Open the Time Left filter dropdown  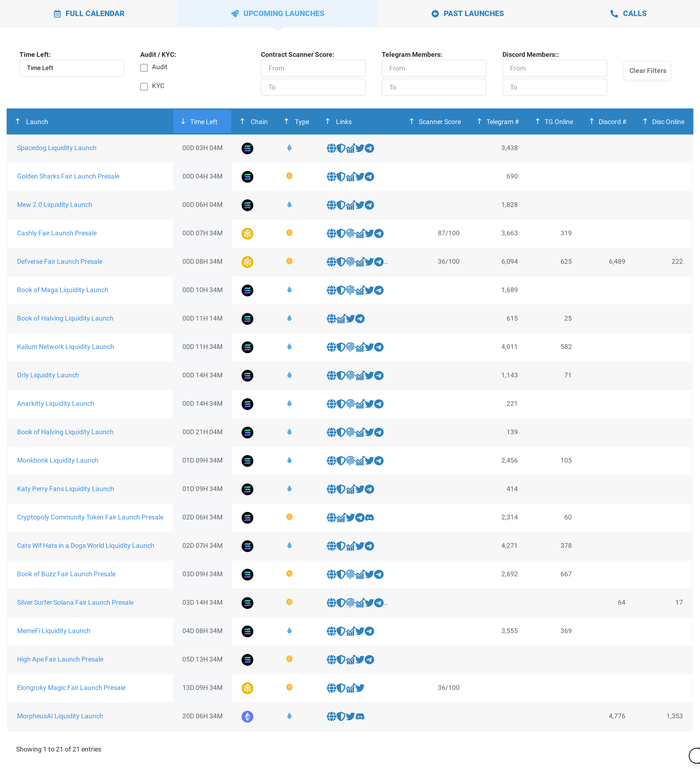(72, 68)
